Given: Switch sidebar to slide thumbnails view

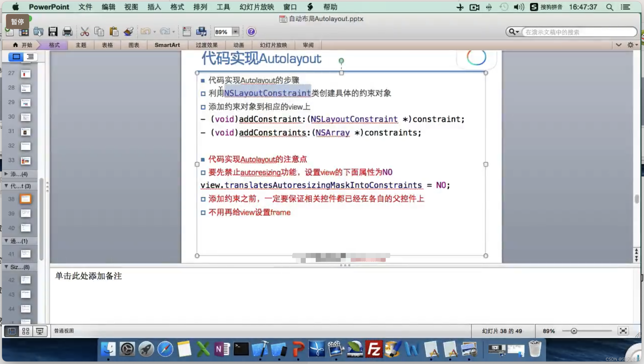Looking at the screenshot, I should tap(16, 57).
